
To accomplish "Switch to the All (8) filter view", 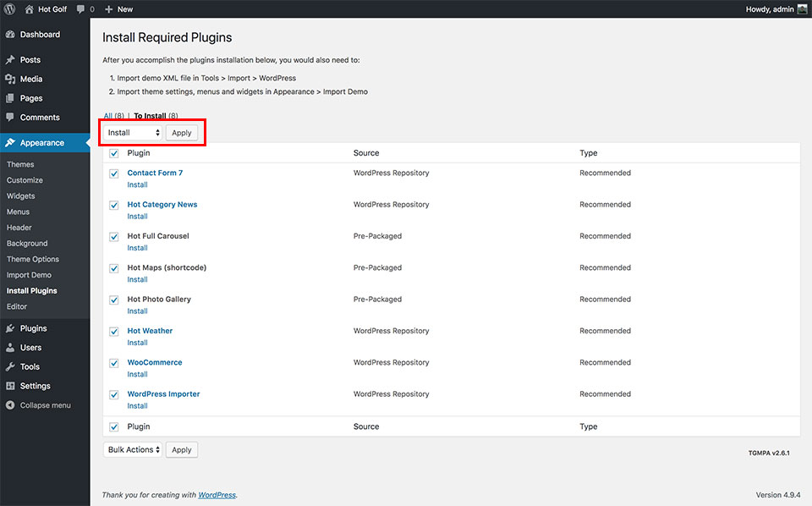I will pos(114,116).
